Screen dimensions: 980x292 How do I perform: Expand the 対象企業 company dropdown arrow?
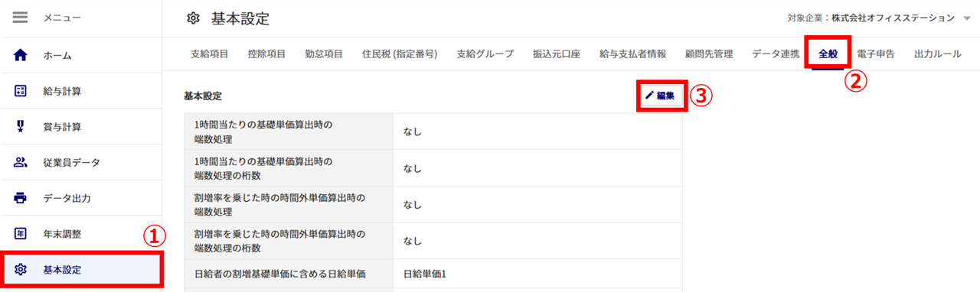click(967, 18)
